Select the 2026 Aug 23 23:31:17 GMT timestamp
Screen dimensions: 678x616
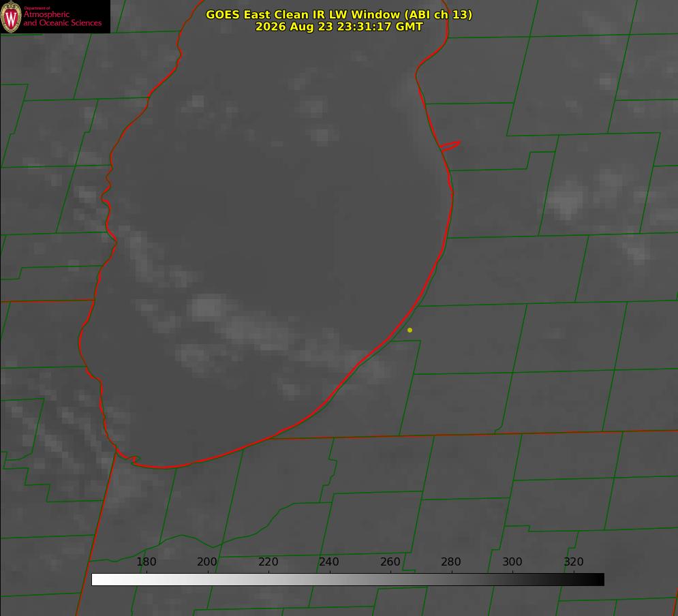pos(339,27)
